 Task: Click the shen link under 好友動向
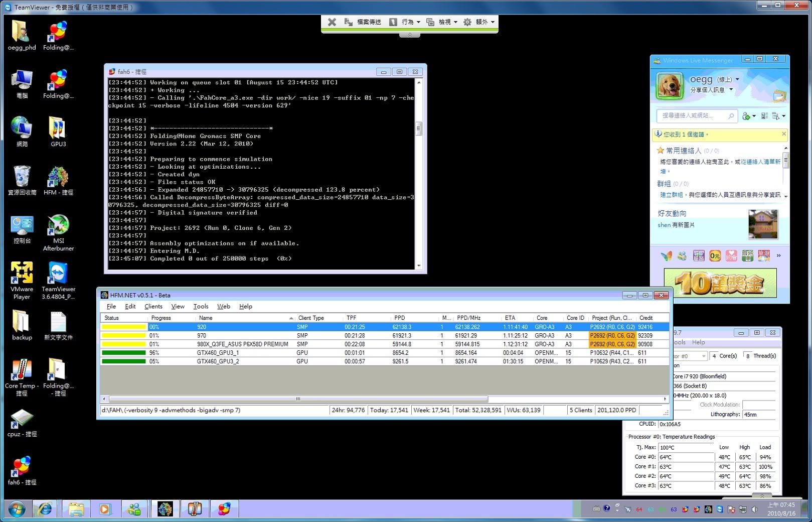pos(664,225)
